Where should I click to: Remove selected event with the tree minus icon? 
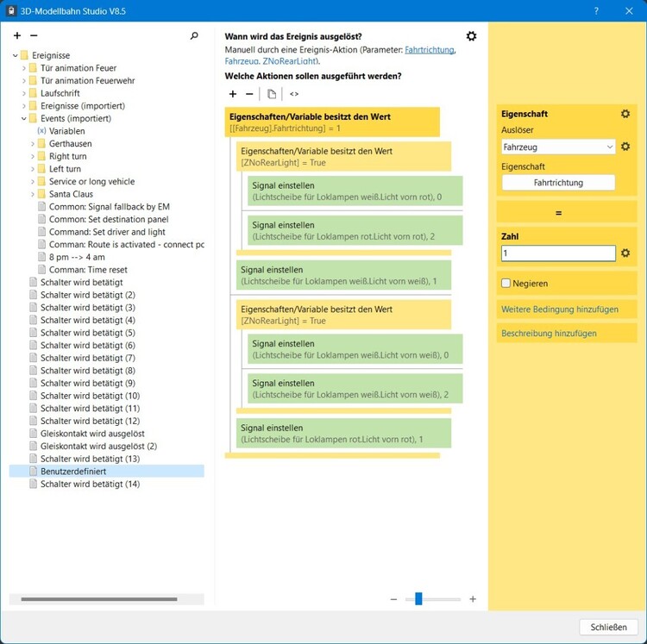(x=34, y=36)
